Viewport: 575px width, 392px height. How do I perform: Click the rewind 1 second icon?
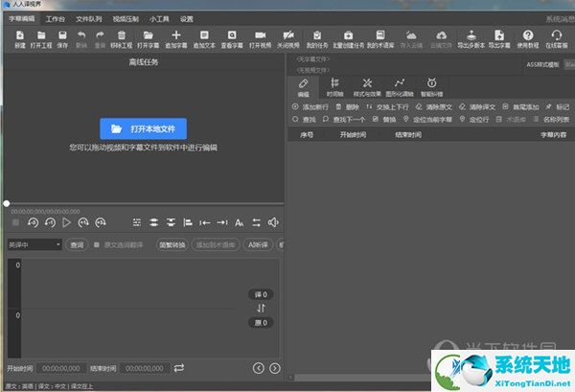click(50, 222)
